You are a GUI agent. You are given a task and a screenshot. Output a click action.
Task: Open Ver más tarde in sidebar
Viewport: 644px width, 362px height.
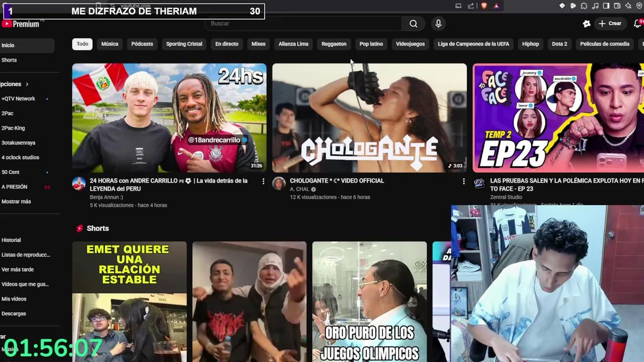tap(18, 269)
